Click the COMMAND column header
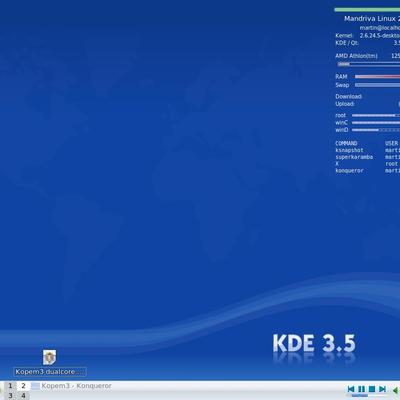 (x=346, y=143)
